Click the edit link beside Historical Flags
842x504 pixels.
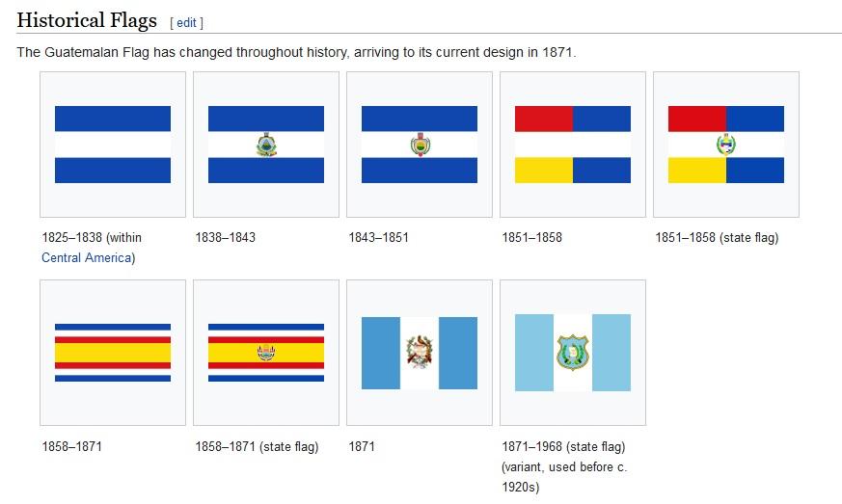pos(186,22)
